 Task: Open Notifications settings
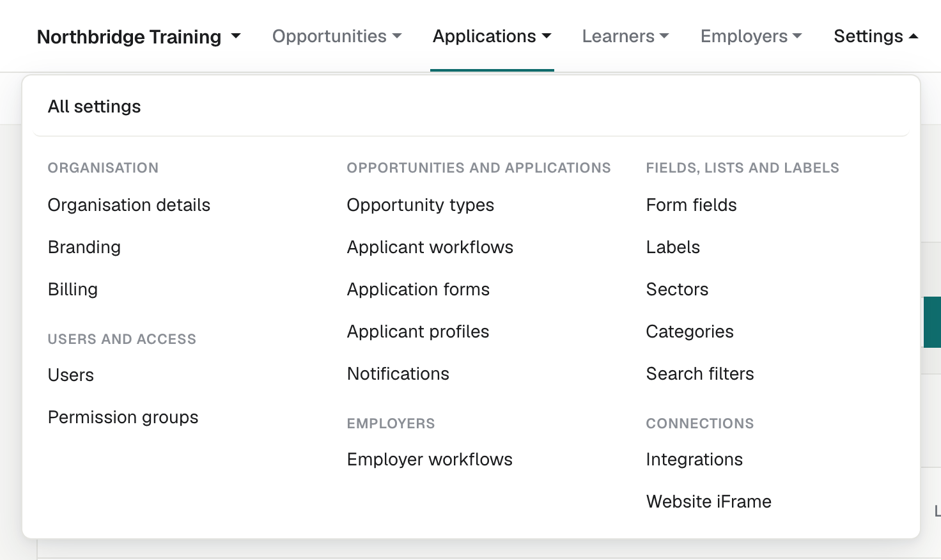point(398,374)
